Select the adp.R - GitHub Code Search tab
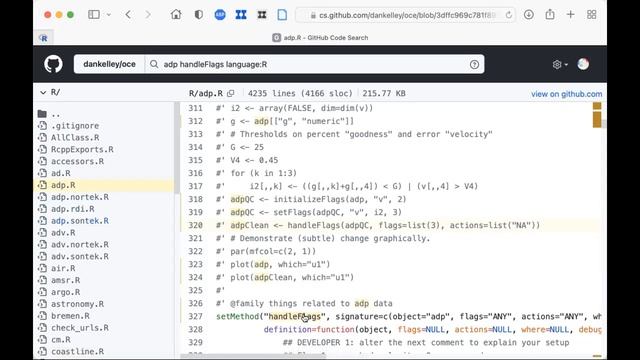The width and height of the screenshot is (640, 360). [x=320, y=38]
